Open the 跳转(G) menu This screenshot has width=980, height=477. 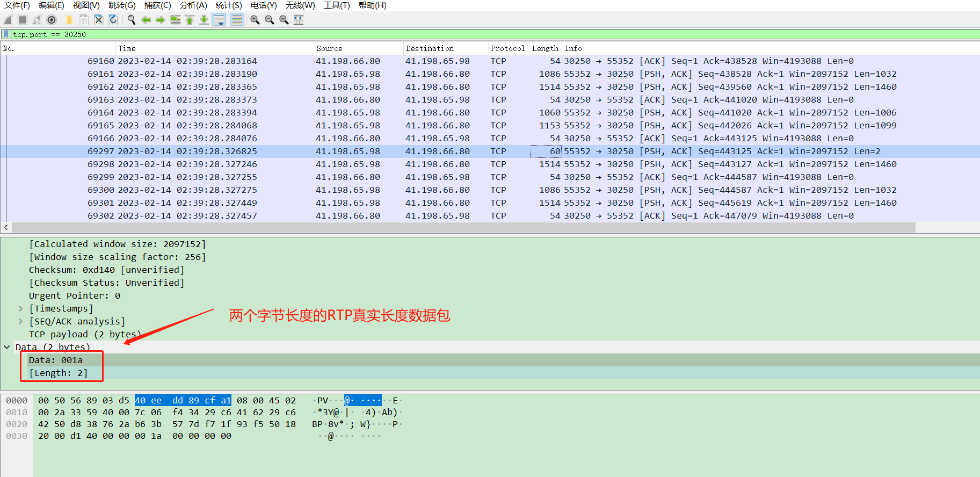pyautogui.click(x=122, y=5)
